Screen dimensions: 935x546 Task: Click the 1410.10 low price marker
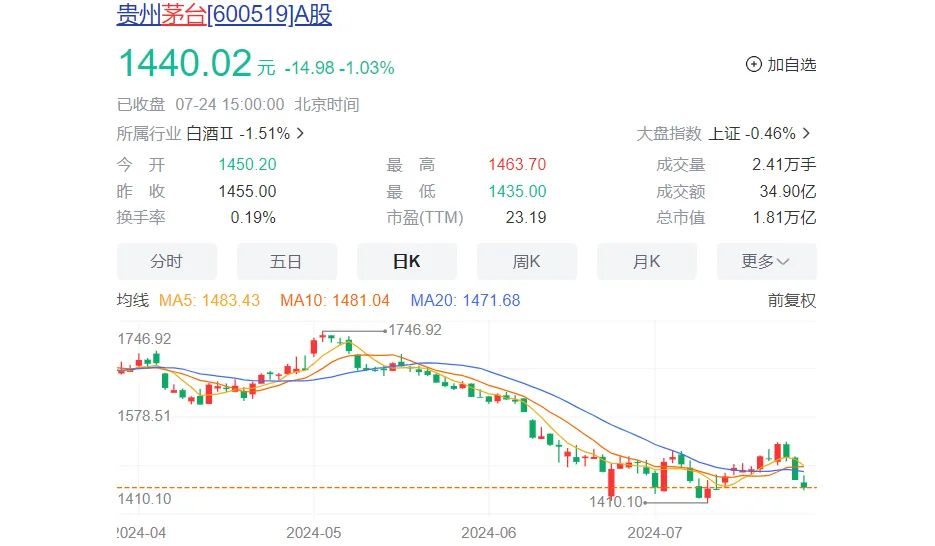click(x=617, y=501)
